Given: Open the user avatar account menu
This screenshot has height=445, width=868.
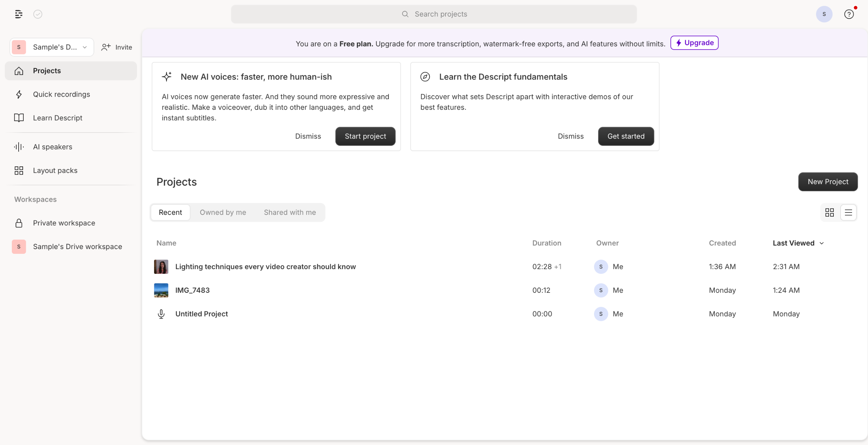Looking at the screenshot, I should coord(824,14).
